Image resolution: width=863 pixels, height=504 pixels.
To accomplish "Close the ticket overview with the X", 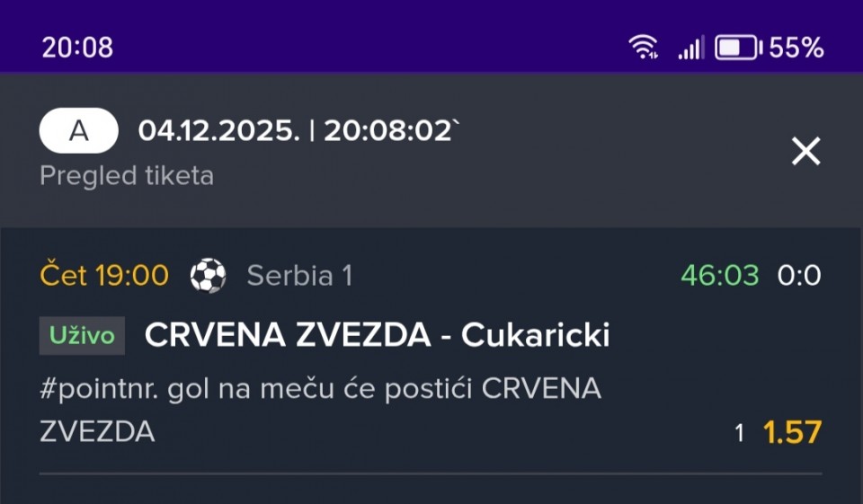I will [805, 152].
